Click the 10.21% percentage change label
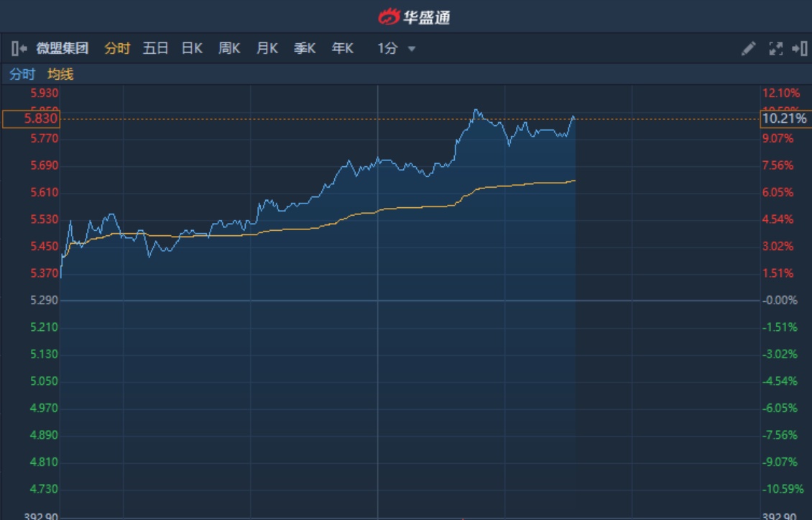The height and width of the screenshot is (520, 812). (785, 119)
